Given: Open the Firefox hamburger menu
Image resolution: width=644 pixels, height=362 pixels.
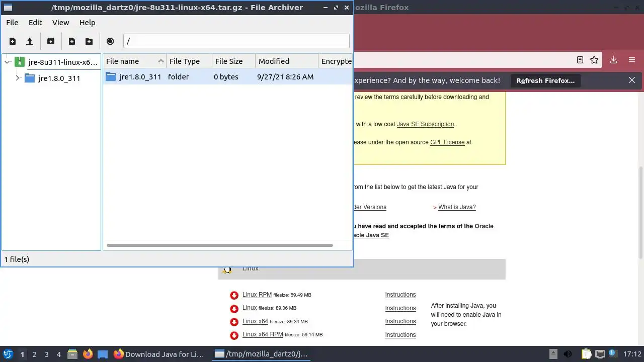Looking at the screenshot, I should pyautogui.click(x=632, y=60).
